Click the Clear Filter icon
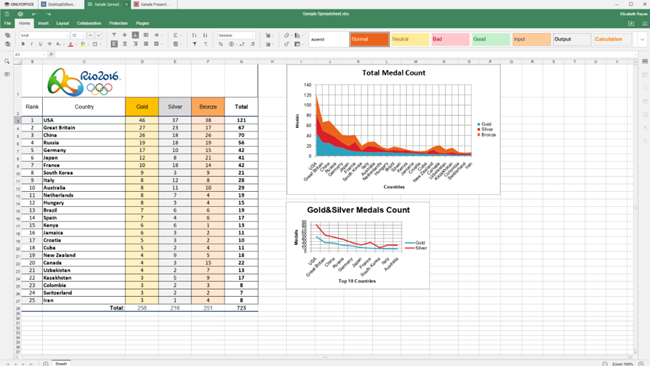The height and width of the screenshot is (366, 650). coord(205,44)
